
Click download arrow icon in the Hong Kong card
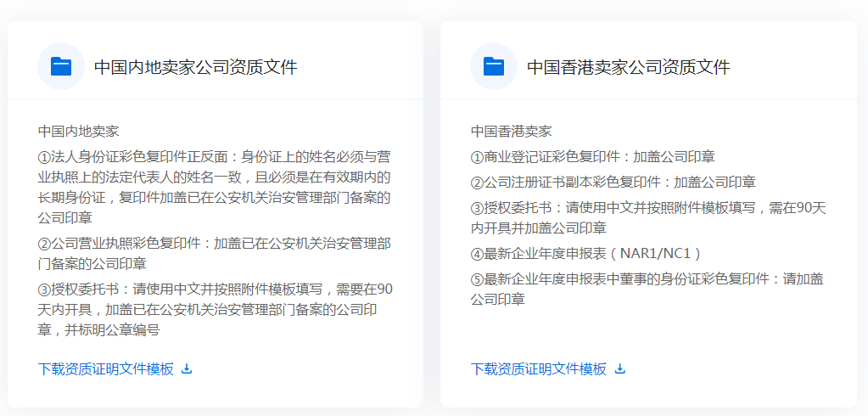tap(620, 368)
